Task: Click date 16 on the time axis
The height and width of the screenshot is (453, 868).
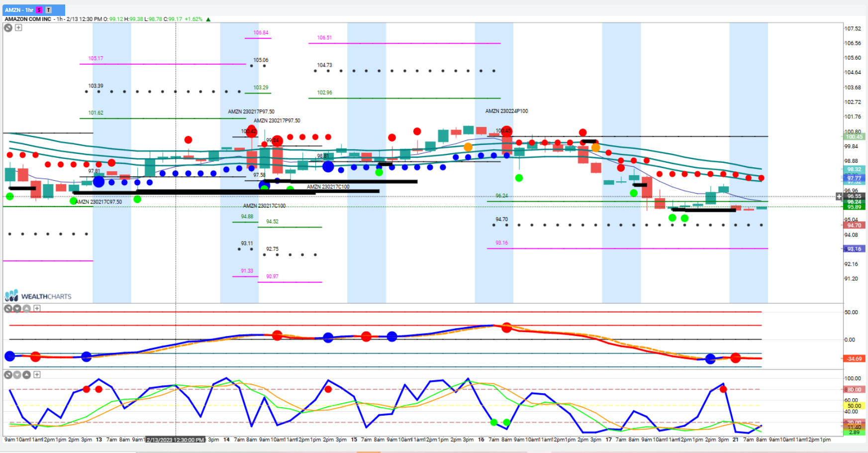Action: click(481, 440)
